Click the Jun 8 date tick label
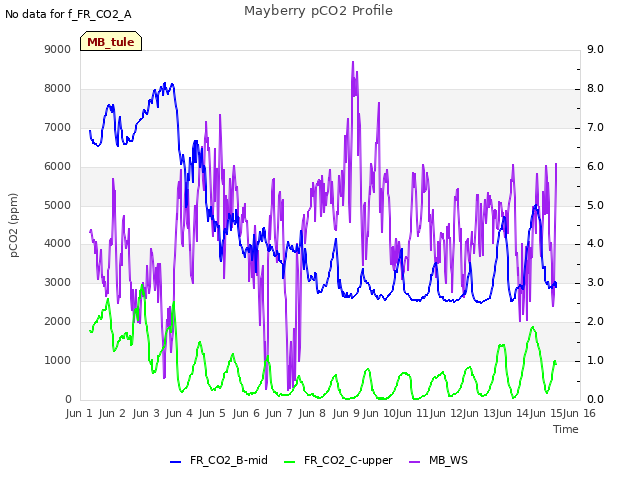 (x=312, y=413)
